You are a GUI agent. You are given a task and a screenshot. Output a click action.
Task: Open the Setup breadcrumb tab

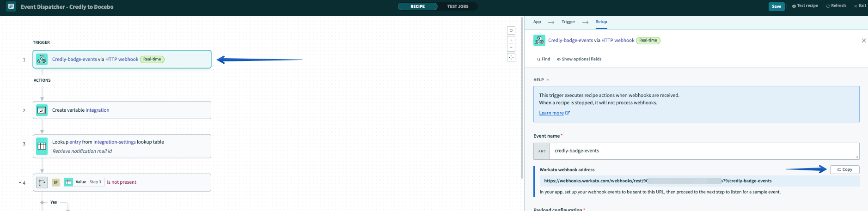(x=601, y=22)
